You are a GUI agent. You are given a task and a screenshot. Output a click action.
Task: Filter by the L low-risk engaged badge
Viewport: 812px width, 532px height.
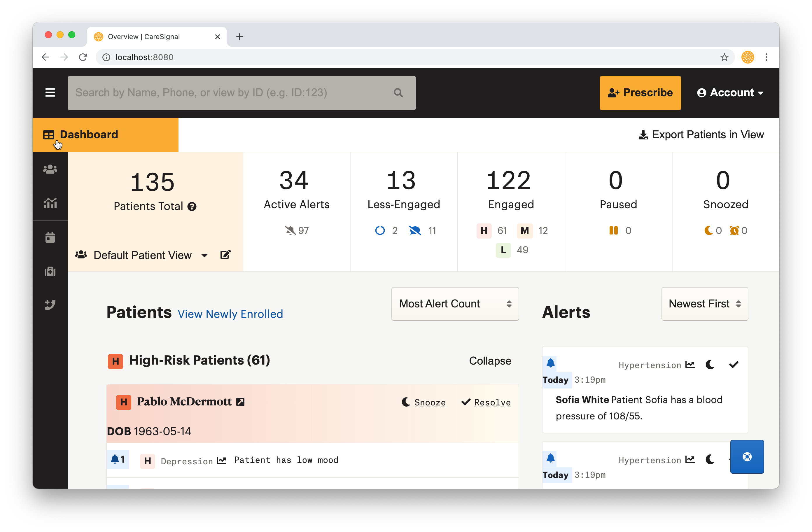tap(503, 250)
